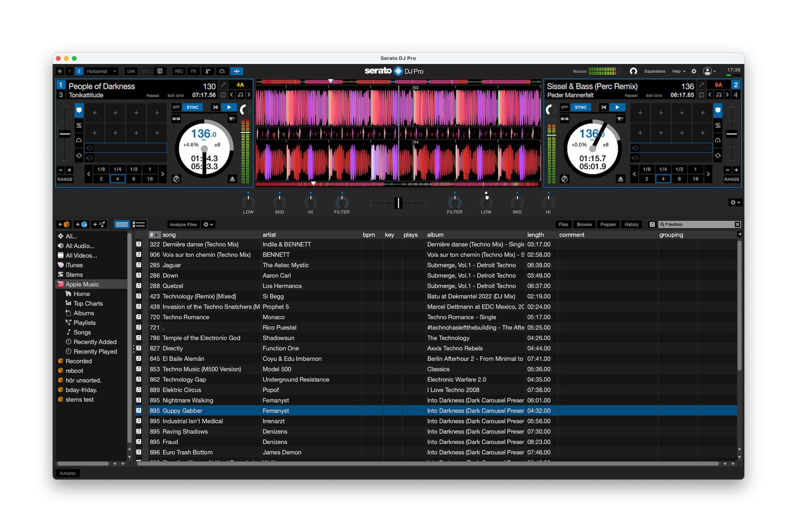
Task: Click the deck 1 key sync note icon
Action: click(240, 95)
